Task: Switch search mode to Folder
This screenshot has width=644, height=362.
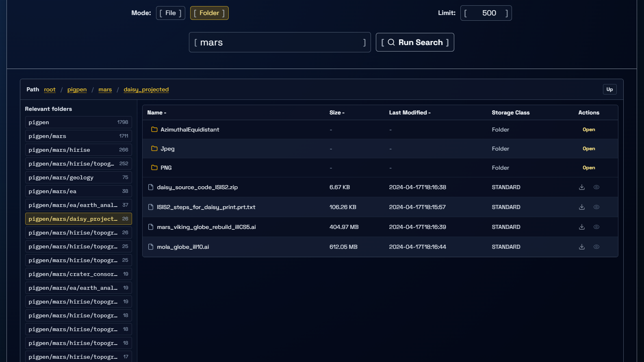Action: point(209,13)
